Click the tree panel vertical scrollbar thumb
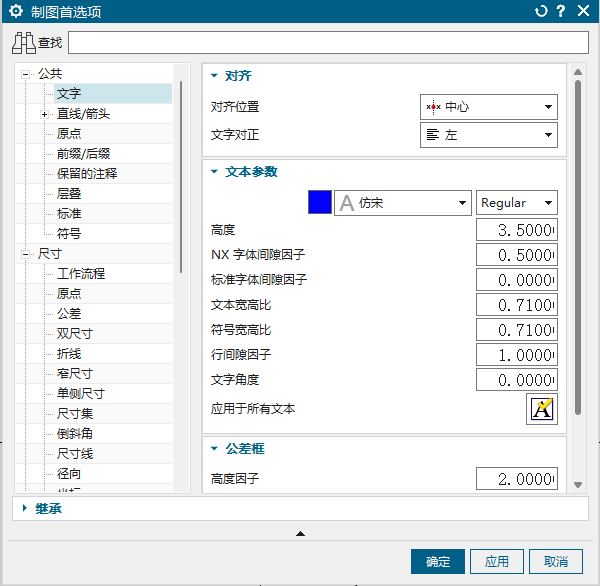The image size is (600, 586). tap(181, 177)
